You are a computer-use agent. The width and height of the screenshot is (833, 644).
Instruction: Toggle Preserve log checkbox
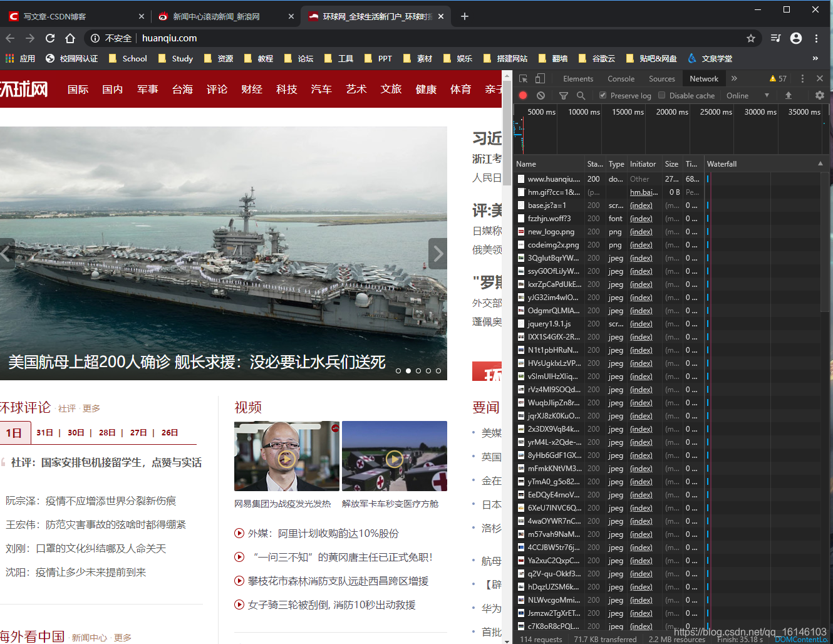coord(603,95)
